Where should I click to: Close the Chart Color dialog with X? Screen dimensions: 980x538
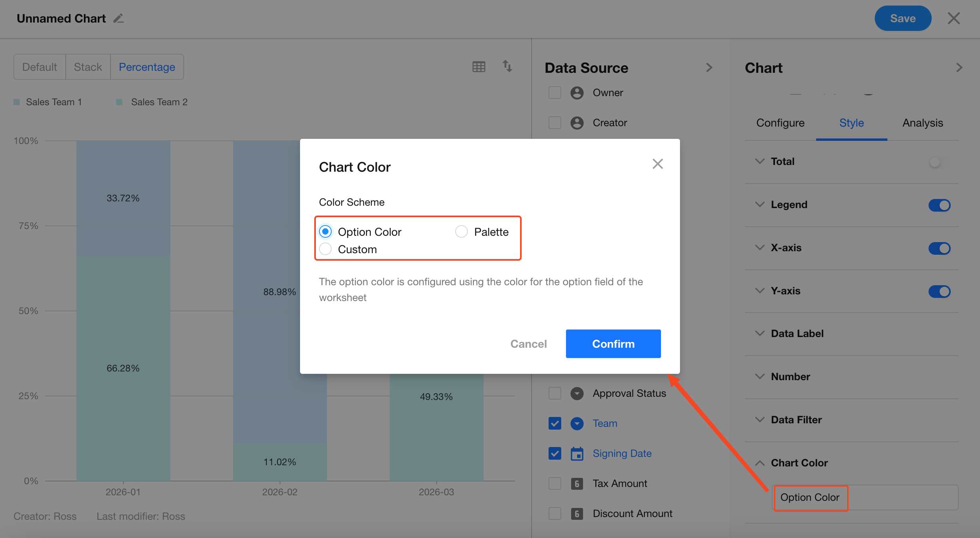pos(657,164)
